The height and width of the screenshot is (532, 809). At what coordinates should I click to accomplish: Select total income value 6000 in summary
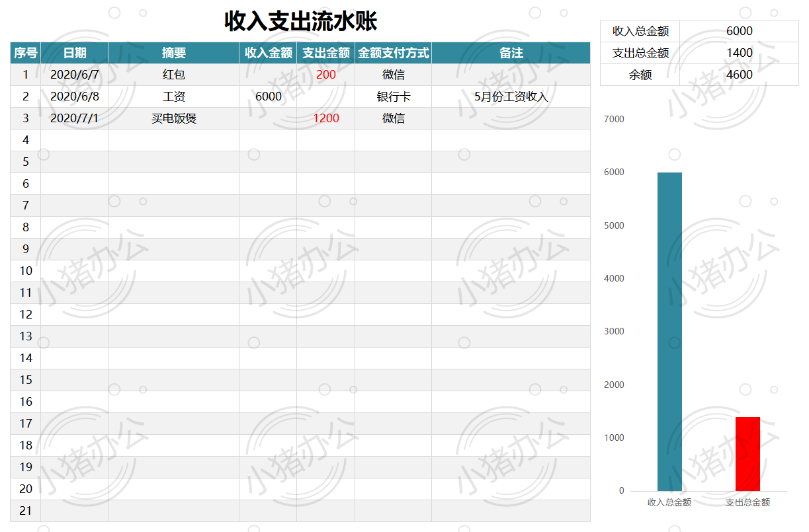[739, 31]
